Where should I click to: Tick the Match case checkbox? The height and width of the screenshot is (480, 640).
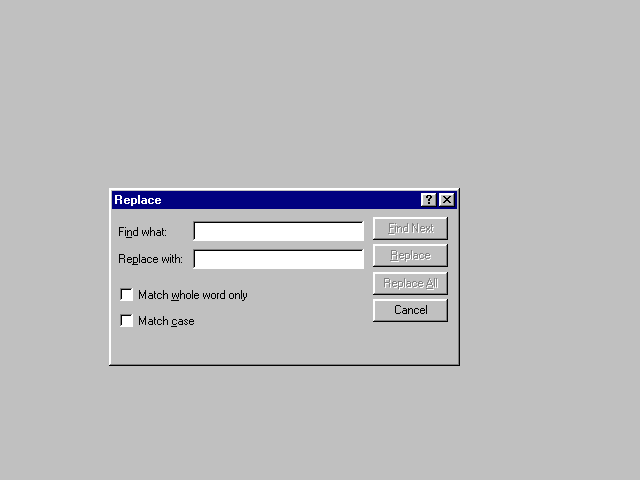pos(127,320)
